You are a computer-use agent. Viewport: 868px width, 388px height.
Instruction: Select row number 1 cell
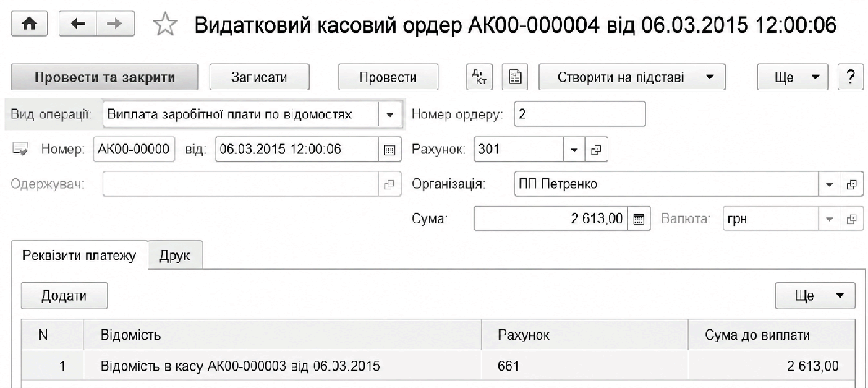point(52,366)
